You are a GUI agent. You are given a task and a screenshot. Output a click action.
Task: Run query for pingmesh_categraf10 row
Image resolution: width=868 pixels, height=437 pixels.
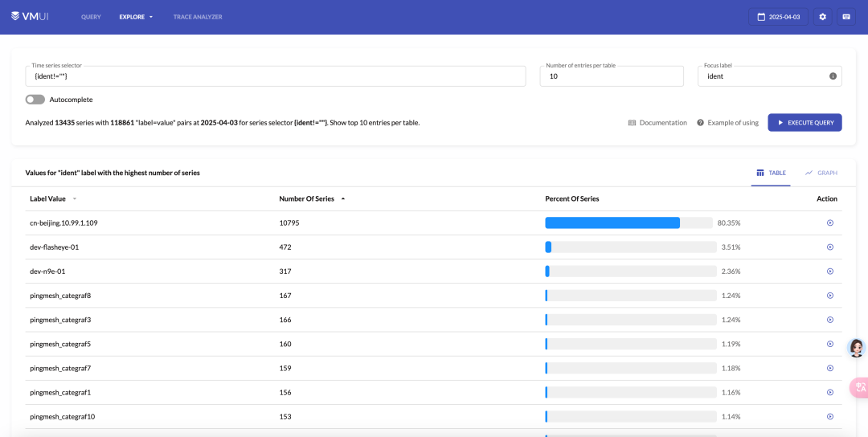[829, 417]
